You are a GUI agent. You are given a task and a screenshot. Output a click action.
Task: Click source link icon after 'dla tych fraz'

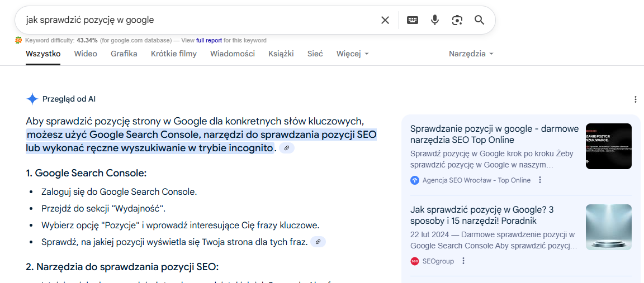pyautogui.click(x=318, y=242)
